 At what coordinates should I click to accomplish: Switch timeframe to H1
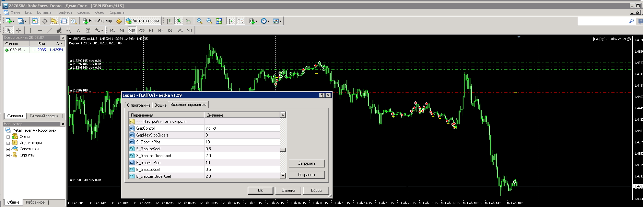[151, 30]
